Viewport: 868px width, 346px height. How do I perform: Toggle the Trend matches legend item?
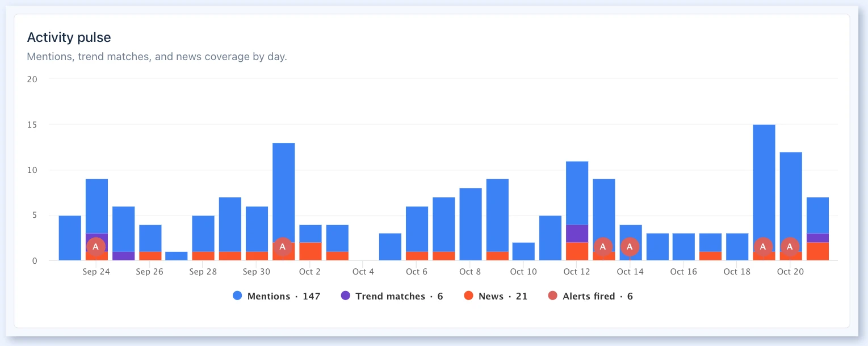click(x=392, y=296)
